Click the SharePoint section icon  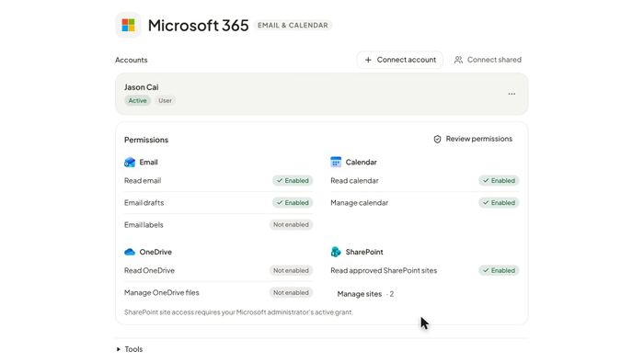click(x=336, y=252)
